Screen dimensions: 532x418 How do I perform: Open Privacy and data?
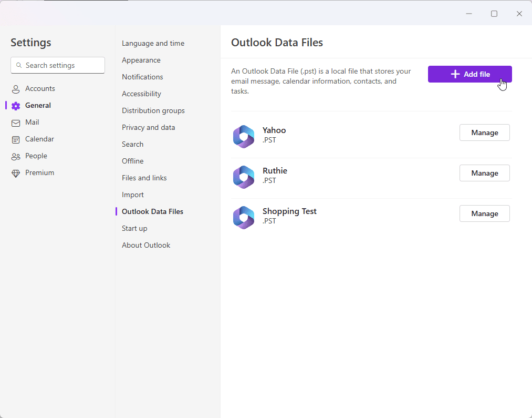pyautogui.click(x=149, y=127)
